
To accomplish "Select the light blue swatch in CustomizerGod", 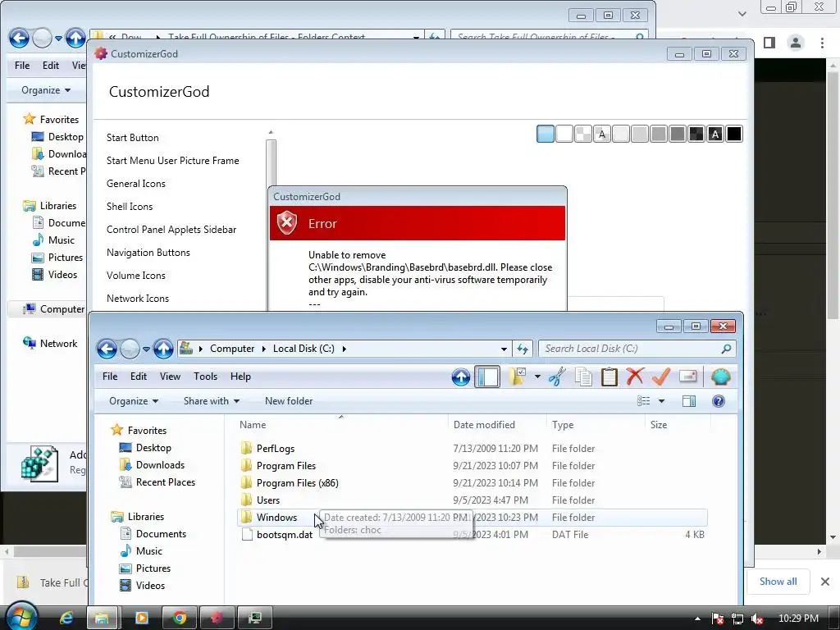I will 546,134.
